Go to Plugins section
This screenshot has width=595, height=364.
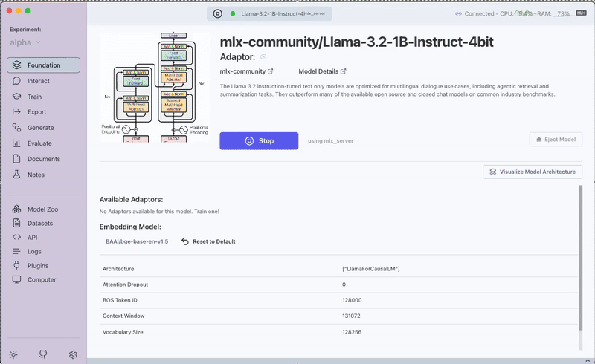pyautogui.click(x=38, y=265)
